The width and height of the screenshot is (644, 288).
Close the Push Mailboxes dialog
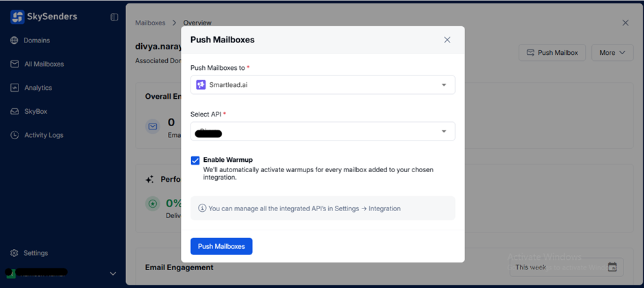pyautogui.click(x=447, y=40)
